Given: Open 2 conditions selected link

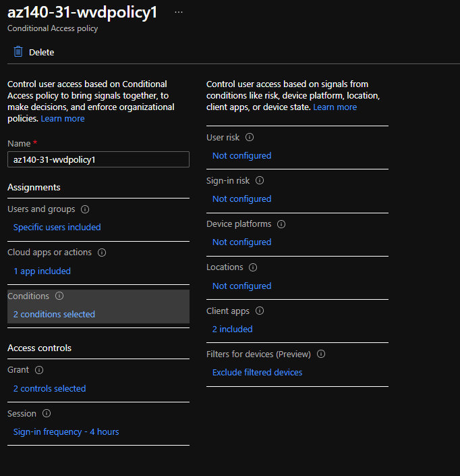Looking at the screenshot, I should [54, 315].
